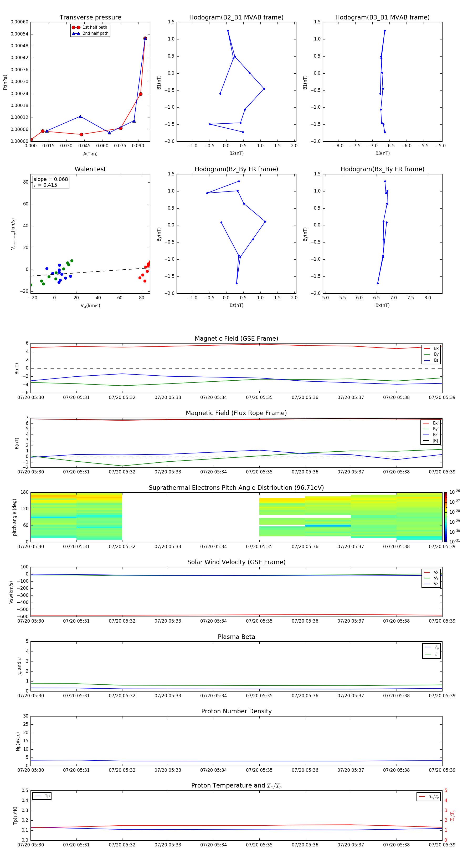The image size is (473, 868).
Task: Select the "1st half path" legend entry
Action: [90, 27]
